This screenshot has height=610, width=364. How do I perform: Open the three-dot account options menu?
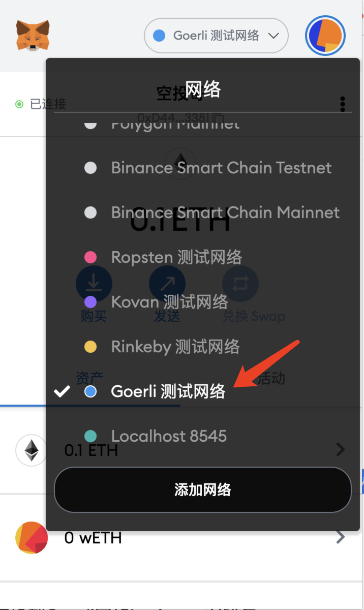[344, 104]
